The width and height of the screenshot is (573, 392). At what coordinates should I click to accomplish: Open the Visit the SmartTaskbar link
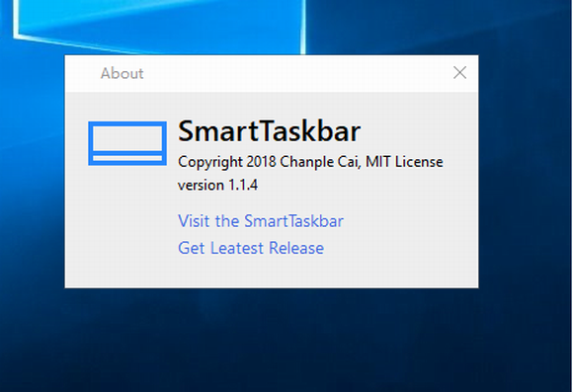coord(261,221)
